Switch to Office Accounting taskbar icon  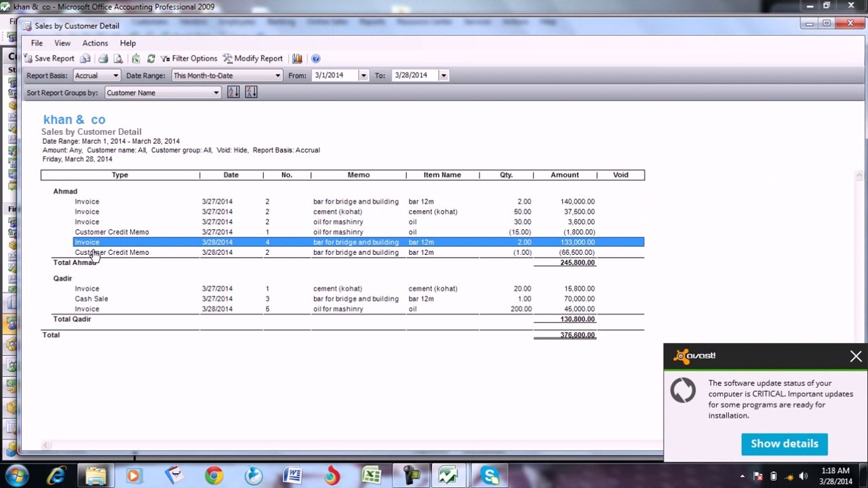[448, 476]
